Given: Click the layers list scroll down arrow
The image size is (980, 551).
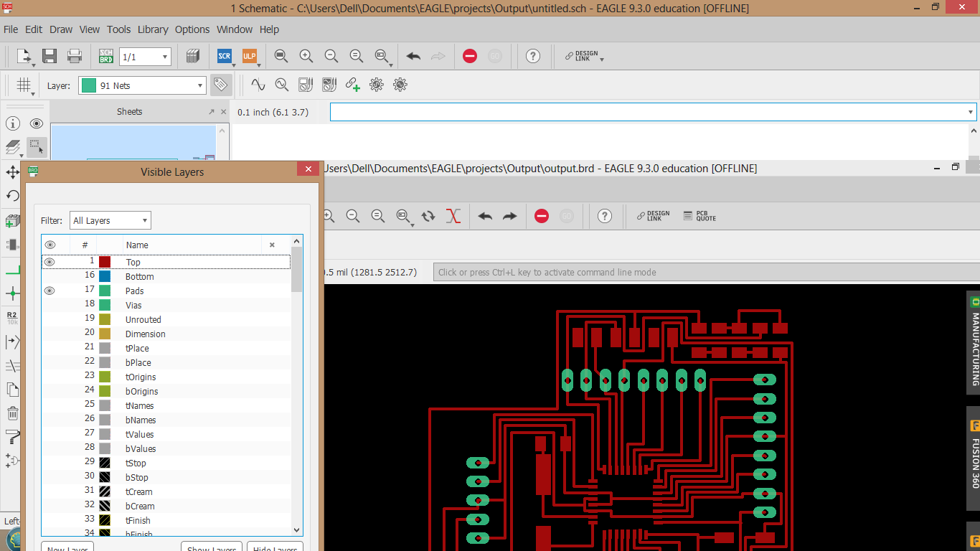Looking at the screenshot, I should (297, 529).
